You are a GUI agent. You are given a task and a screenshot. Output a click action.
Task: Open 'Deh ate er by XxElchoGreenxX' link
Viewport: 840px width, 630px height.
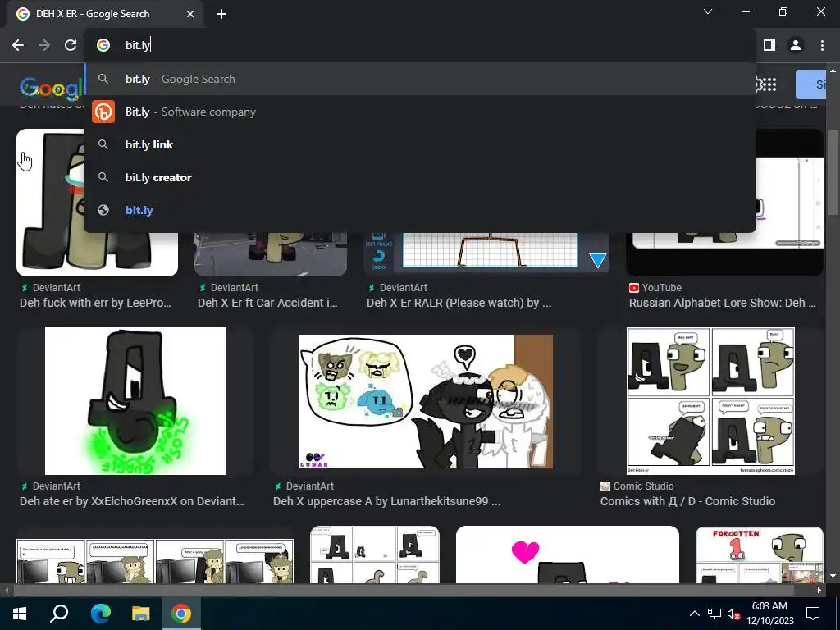click(132, 501)
